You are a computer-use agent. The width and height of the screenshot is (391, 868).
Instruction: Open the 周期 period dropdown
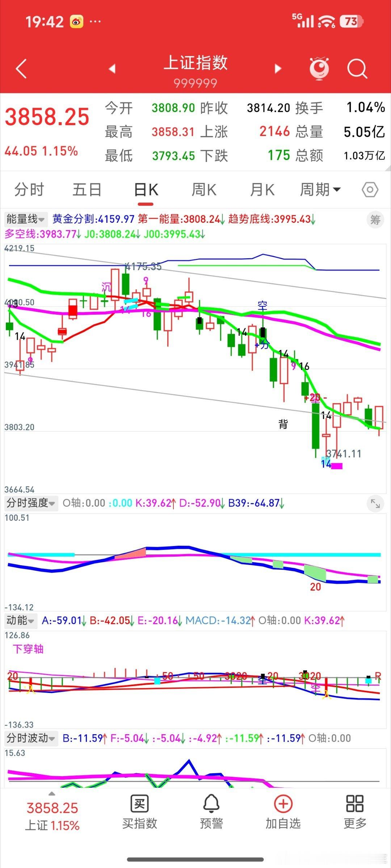coord(320,190)
